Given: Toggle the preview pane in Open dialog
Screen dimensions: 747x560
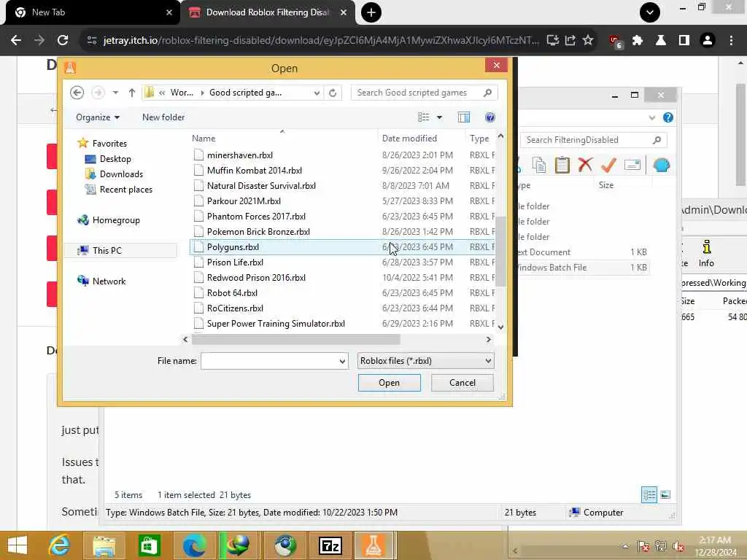Looking at the screenshot, I should [x=463, y=117].
